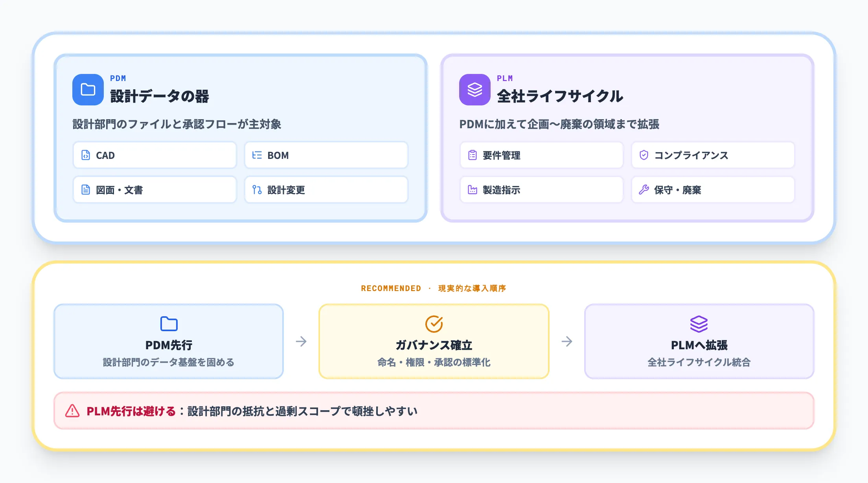Select the コンプライアンス shield icon
Screen dimensions: 868x483
coord(645,155)
